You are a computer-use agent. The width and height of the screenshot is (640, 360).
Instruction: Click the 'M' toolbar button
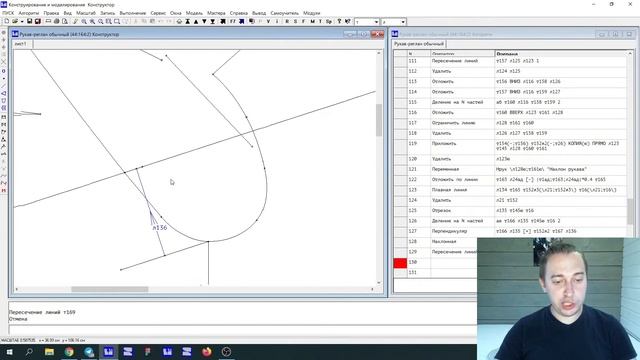click(x=312, y=21)
